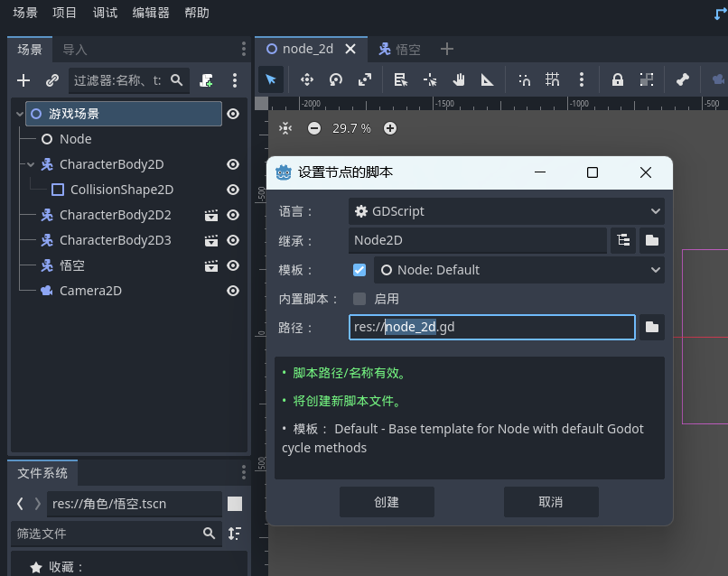Hide the Camera2D node visibility
The width and height of the screenshot is (728, 576).
pos(233,291)
